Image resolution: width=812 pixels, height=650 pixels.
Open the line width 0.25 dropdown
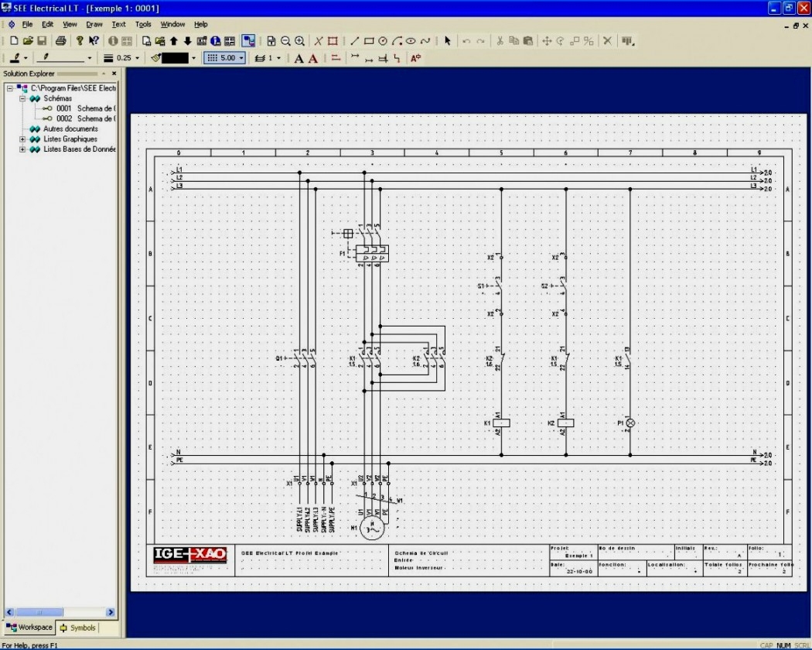pyautogui.click(x=138, y=57)
